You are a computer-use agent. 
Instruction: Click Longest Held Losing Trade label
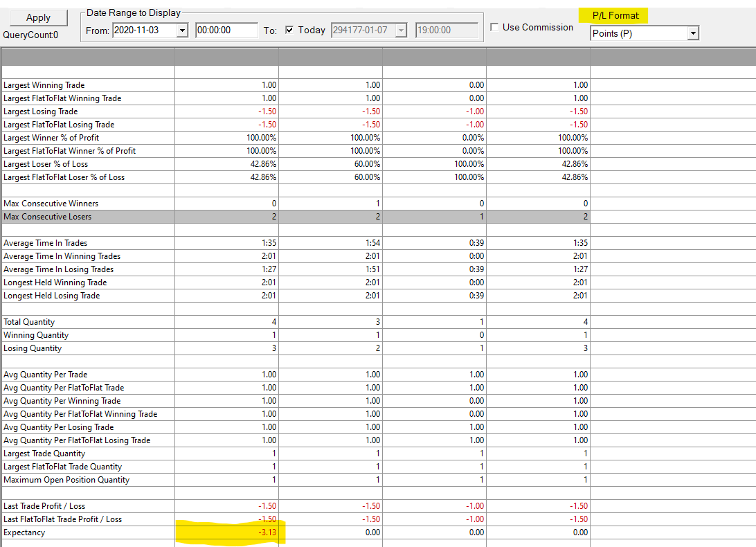click(x=52, y=296)
